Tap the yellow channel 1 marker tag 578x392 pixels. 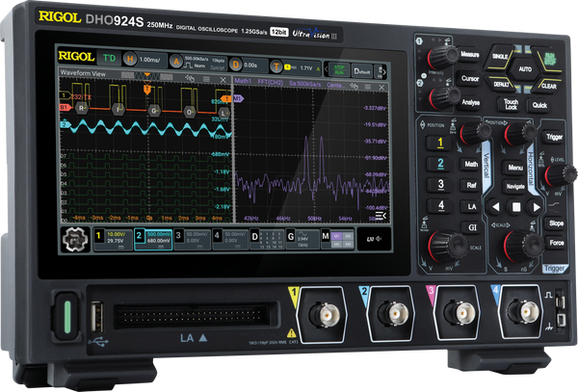65,95
